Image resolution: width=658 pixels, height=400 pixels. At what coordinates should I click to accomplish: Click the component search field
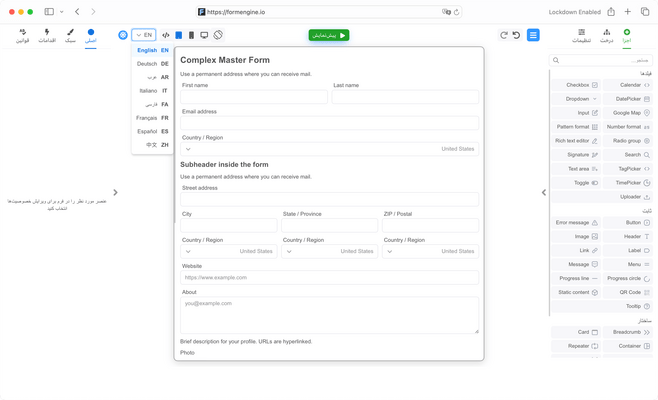[601, 60]
